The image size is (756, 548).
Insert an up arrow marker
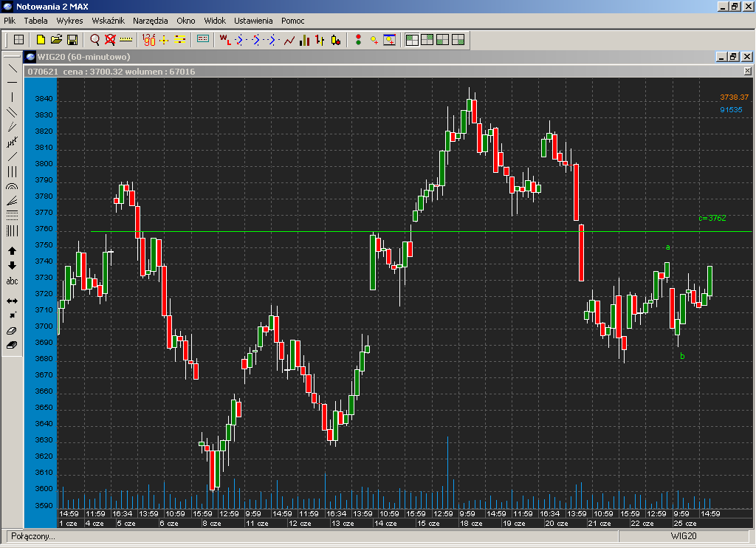click(x=12, y=251)
